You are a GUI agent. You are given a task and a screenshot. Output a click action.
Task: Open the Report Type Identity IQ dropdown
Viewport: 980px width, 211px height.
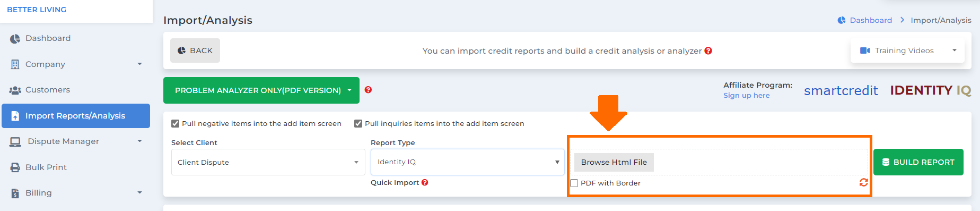468,162
